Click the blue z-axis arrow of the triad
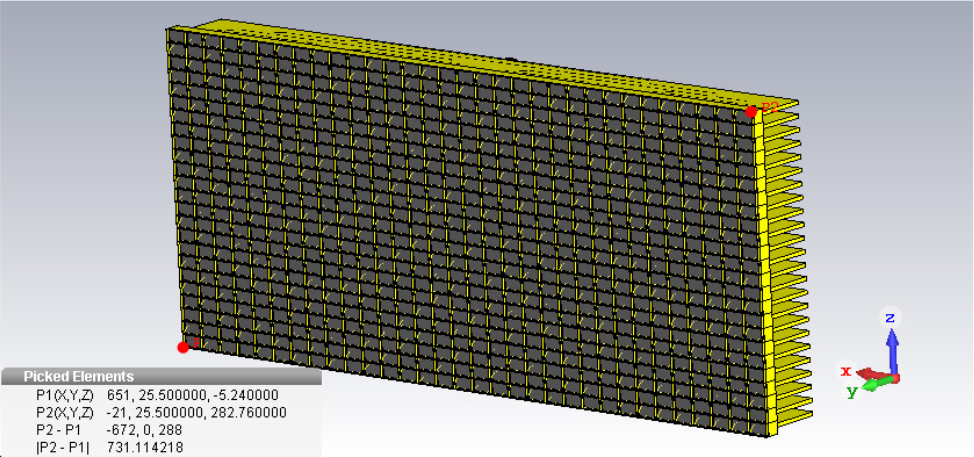 click(x=892, y=347)
